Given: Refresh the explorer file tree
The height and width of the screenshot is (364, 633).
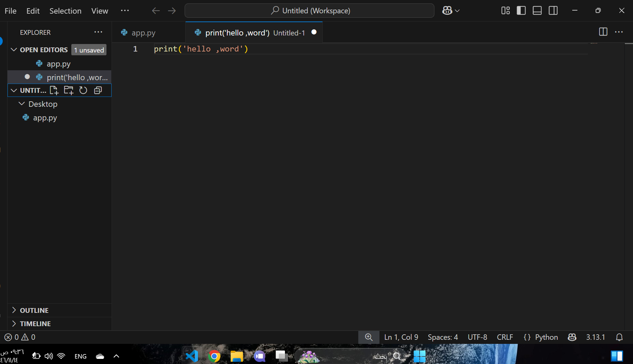Looking at the screenshot, I should [x=83, y=90].
